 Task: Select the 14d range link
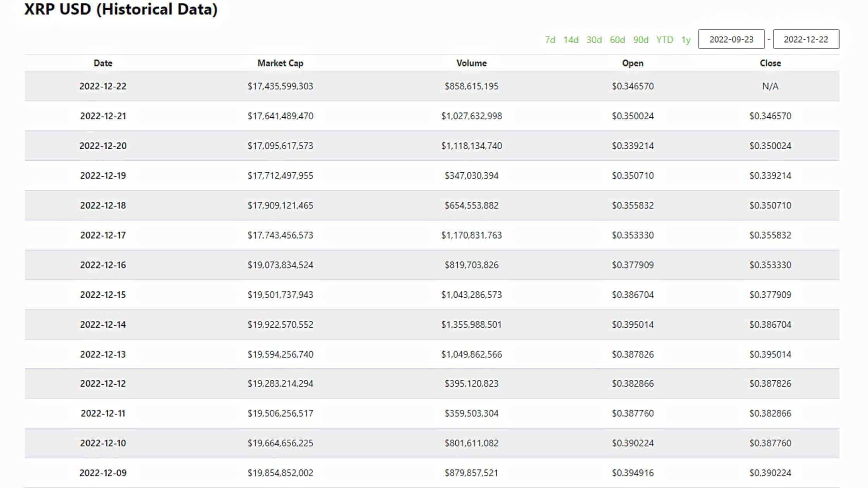point(571,40)
